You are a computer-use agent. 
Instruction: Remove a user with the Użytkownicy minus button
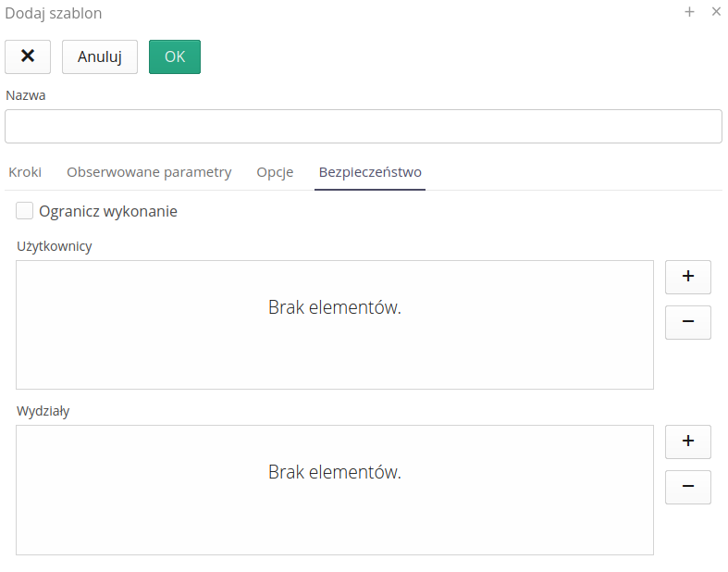687,322
